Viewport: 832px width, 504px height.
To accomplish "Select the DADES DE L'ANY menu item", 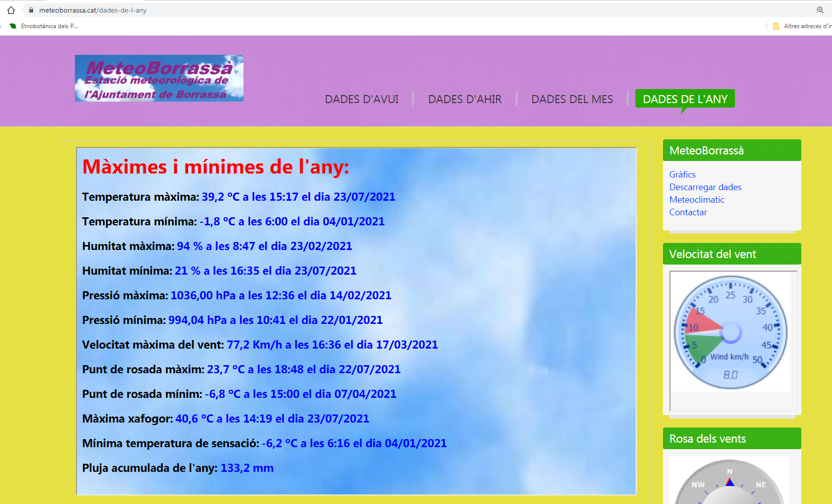I will (685, 99).
